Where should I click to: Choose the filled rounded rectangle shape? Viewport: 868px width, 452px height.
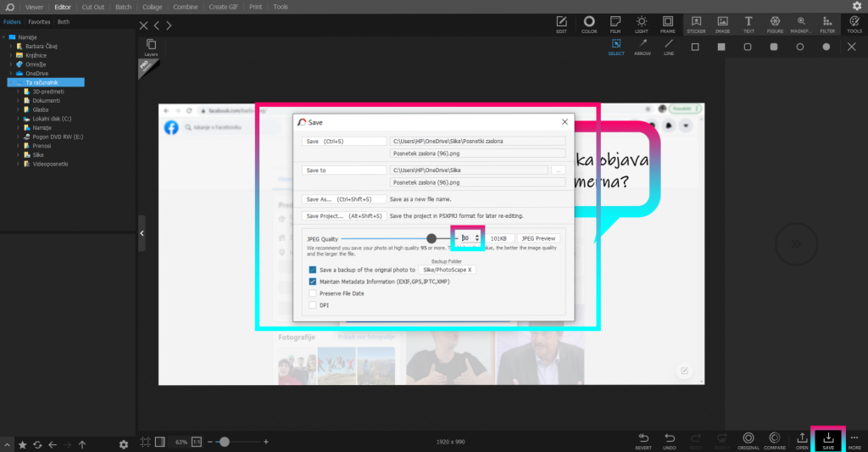(774, 47)
